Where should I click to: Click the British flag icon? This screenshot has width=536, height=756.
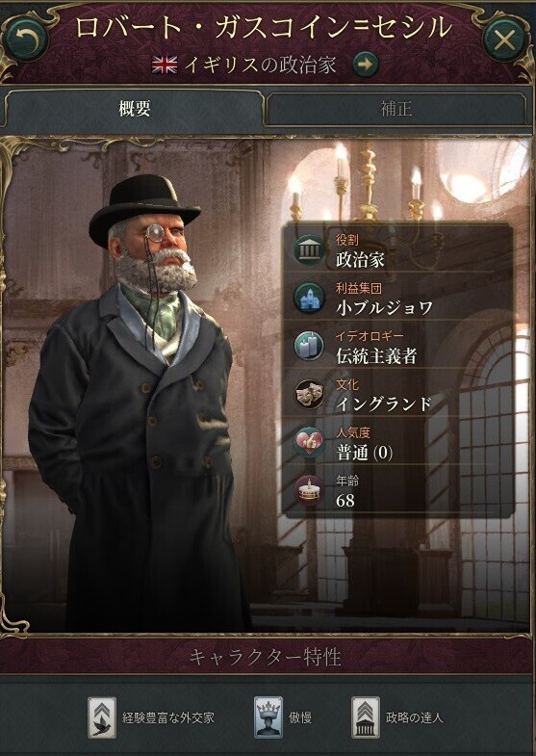(165, 65)
